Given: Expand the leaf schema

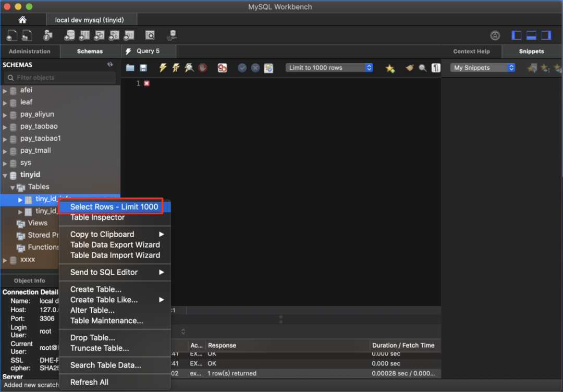Looking at the screenshot, I should (5, 103).
